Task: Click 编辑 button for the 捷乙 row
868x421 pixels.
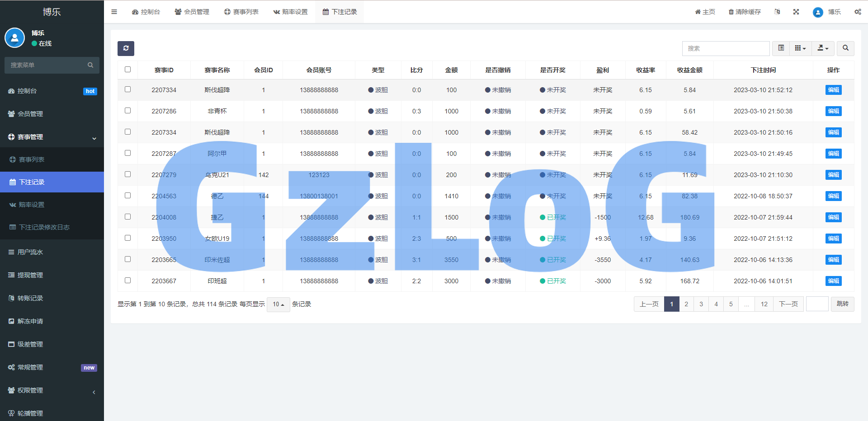Action: coord(833,217)
